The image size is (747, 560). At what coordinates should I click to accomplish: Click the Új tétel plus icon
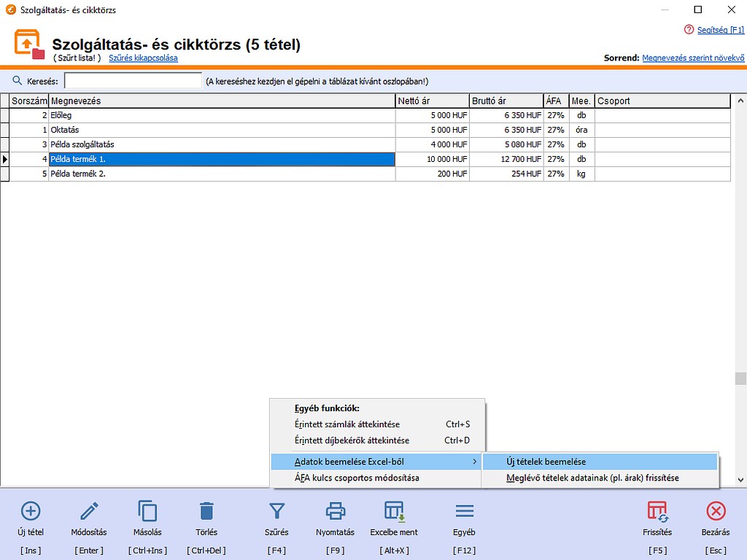(x=31, y=510)
